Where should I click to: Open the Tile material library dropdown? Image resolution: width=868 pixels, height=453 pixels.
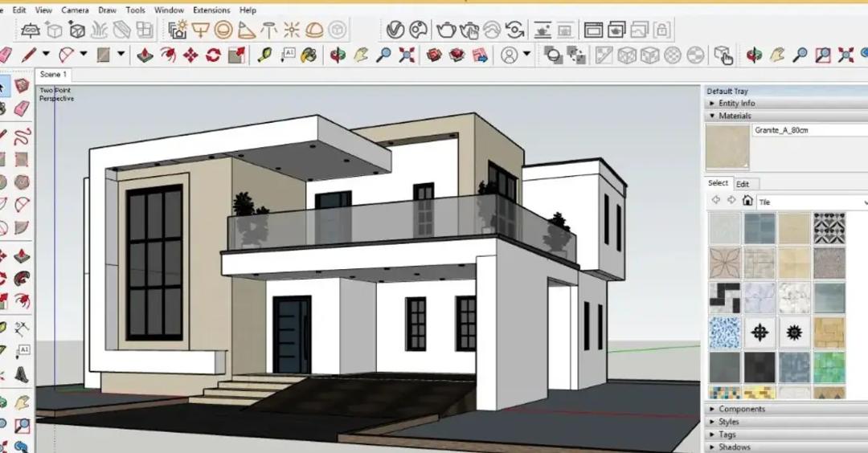tap(863, 202)
